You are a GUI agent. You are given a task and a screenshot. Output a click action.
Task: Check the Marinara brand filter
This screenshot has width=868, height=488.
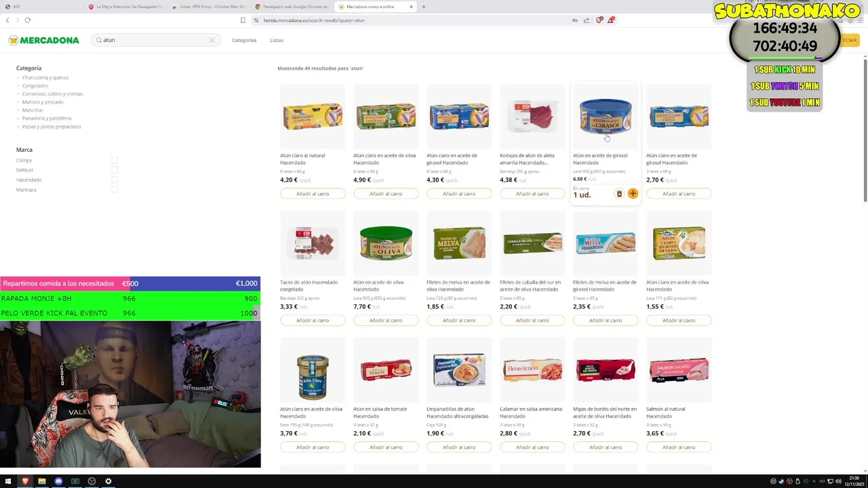(x=115, y=189)
